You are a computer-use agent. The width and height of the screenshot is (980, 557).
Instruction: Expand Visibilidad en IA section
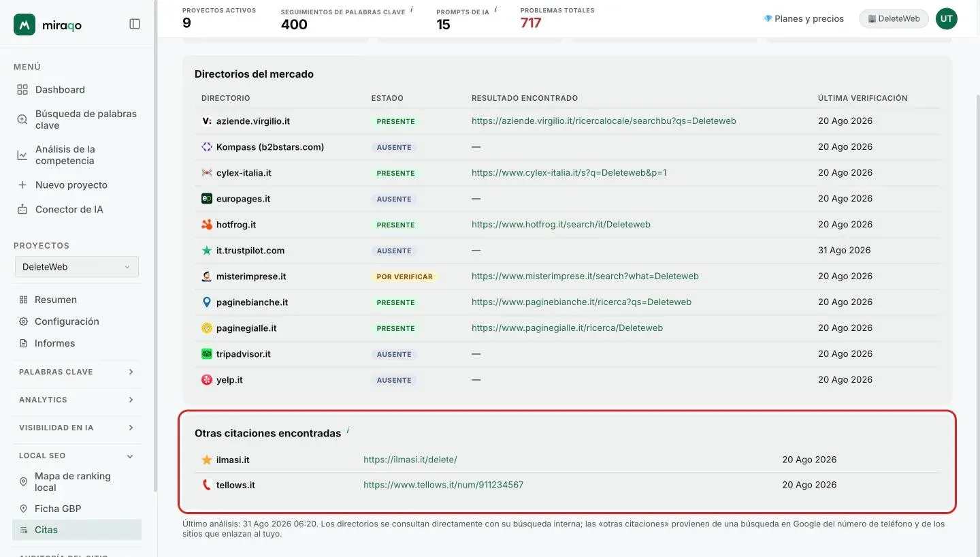pos(77,428)
